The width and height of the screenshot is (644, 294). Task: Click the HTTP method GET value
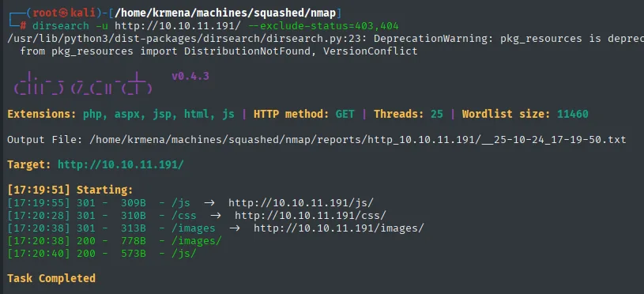(345, 114)
